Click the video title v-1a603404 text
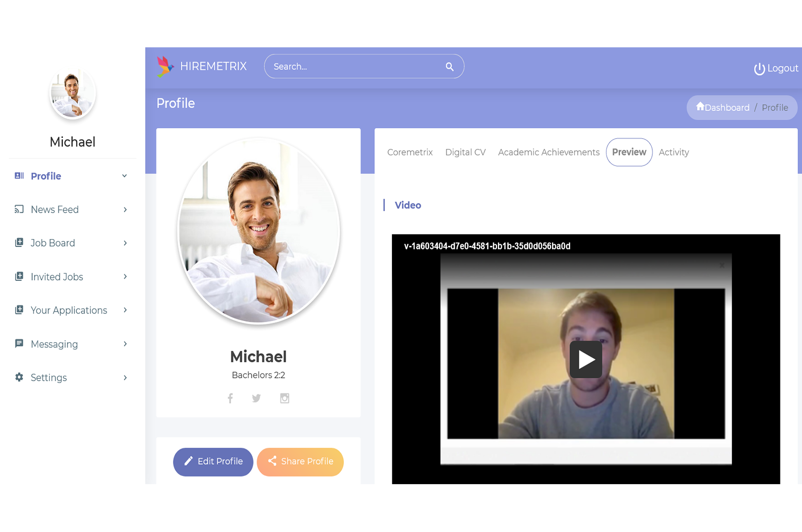 click(487, 246)
